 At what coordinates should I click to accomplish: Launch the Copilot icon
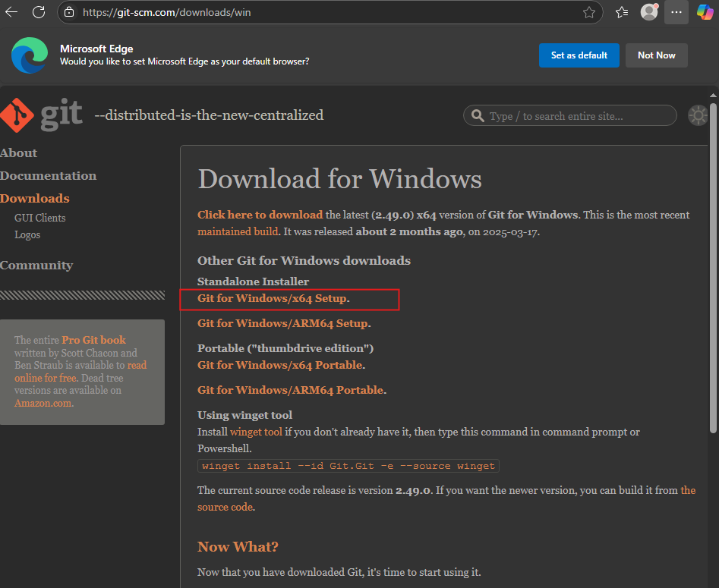[x=705, y=12]
